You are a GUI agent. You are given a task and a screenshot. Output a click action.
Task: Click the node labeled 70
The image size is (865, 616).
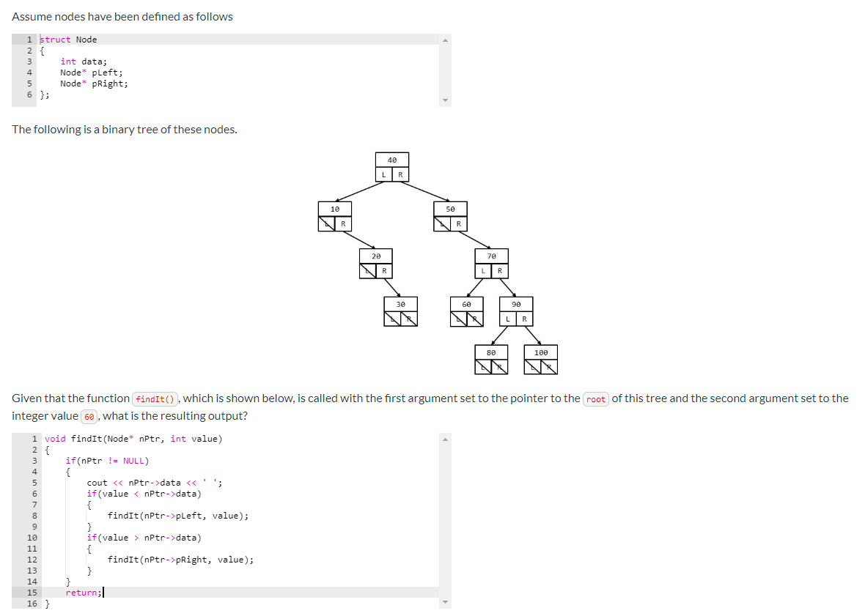pos(491,256)
